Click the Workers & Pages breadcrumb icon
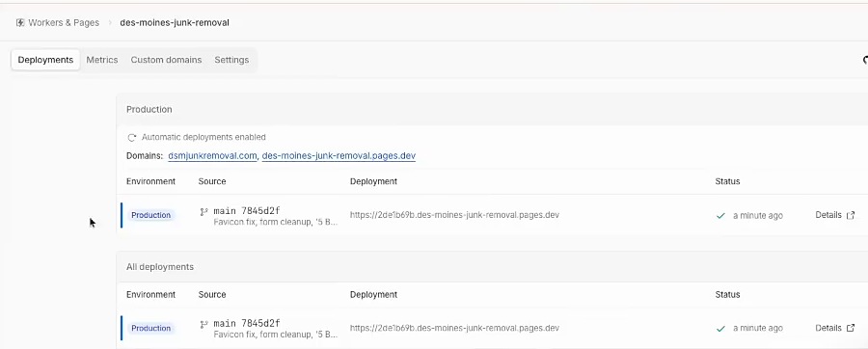 (x=20, y=23)
